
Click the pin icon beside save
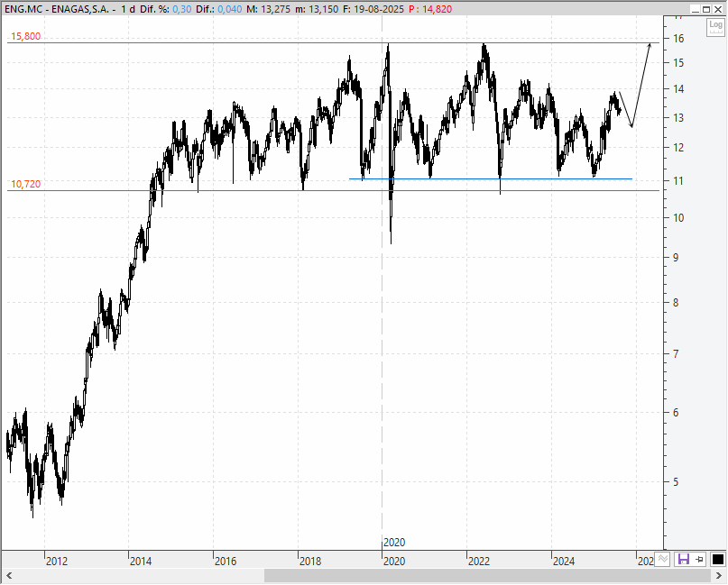pyautogui.click(x=699, y=560)
